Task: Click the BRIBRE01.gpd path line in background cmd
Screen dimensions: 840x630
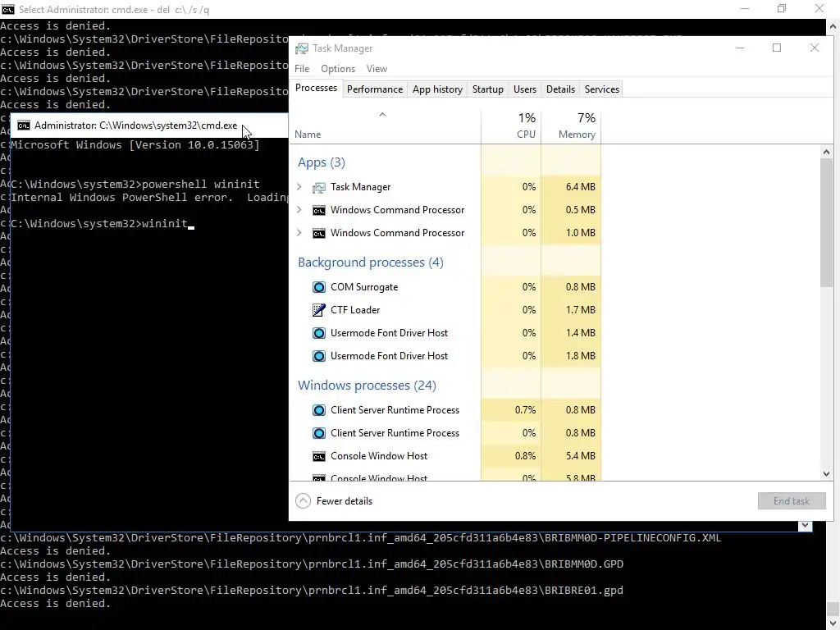Action: [x=312, y=591]
